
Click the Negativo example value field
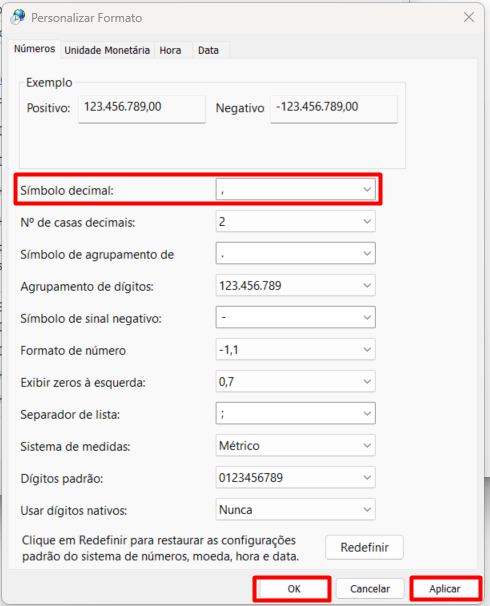tap(334, 109)
